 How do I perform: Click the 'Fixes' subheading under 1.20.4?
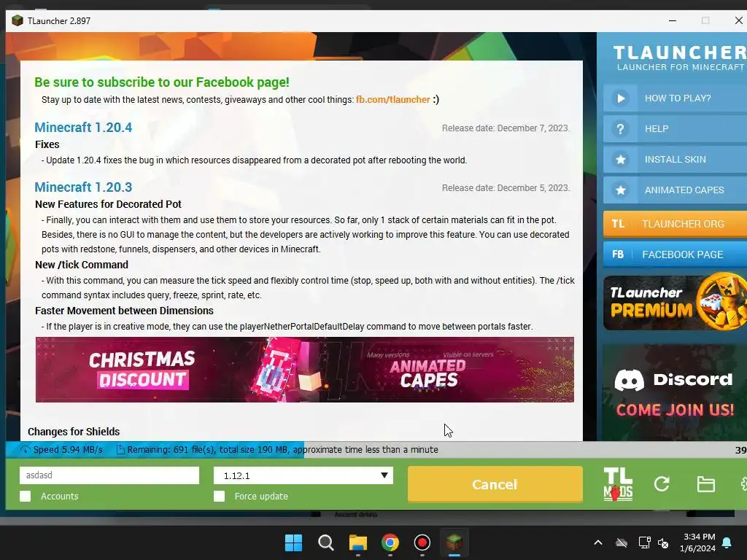47,144
